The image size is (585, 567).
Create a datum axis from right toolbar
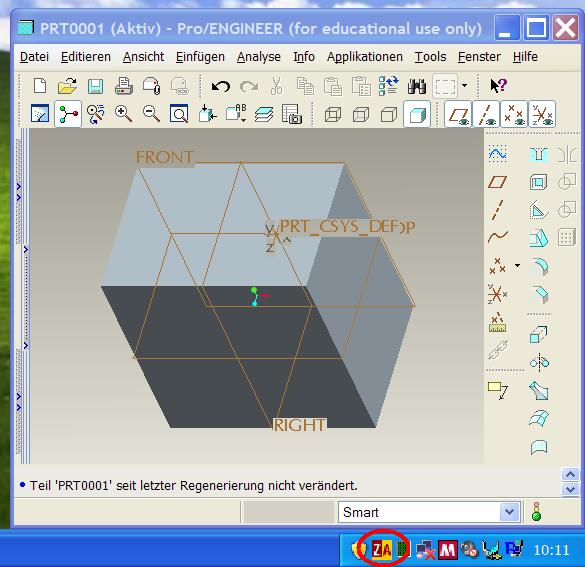pyautogui.click(x=497, y=210)
